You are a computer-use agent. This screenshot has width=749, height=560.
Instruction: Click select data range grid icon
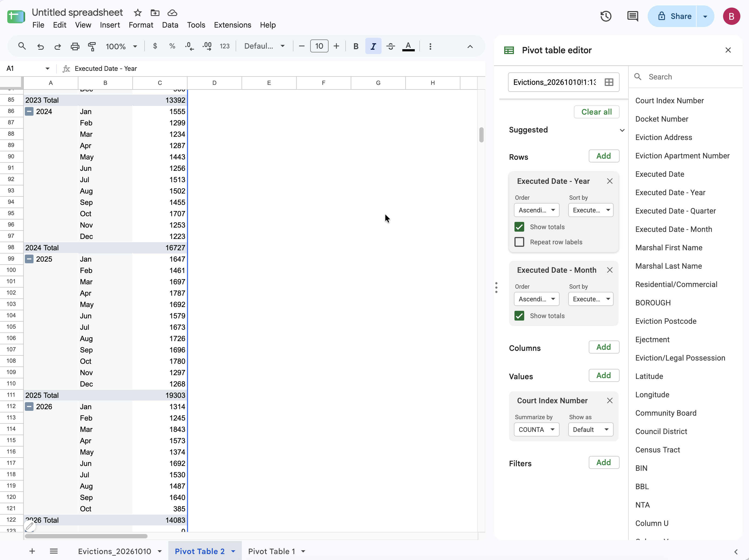pyautogui.click(x=609, y=82)
